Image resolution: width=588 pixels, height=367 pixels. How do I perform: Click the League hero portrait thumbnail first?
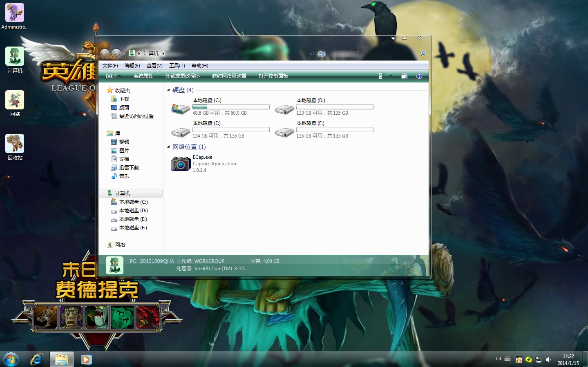coord(45,317)
